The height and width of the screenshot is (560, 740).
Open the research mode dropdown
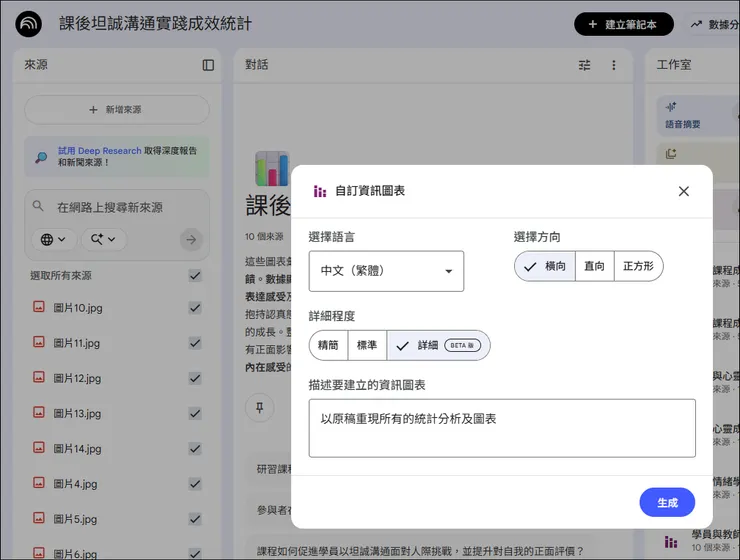(104, 240)
